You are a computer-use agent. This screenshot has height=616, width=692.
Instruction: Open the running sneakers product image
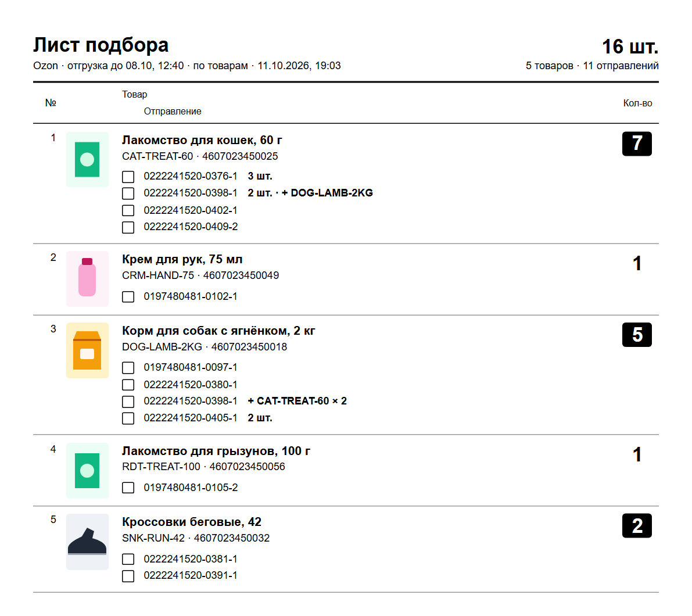[x=87, y=542]
